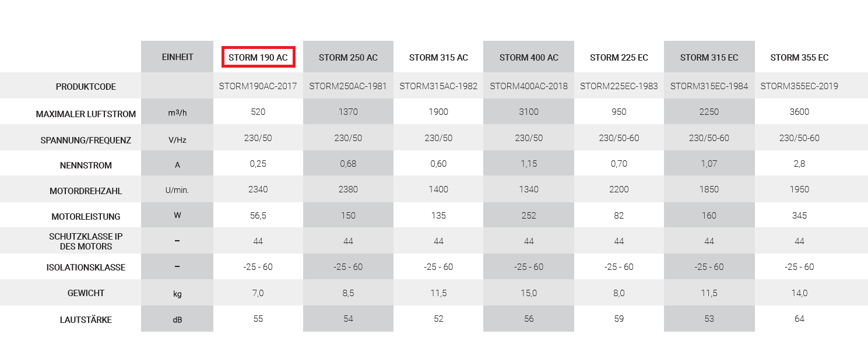
Task: Click product code STORM315AC-1982
Action: click(x=438, y=86)
